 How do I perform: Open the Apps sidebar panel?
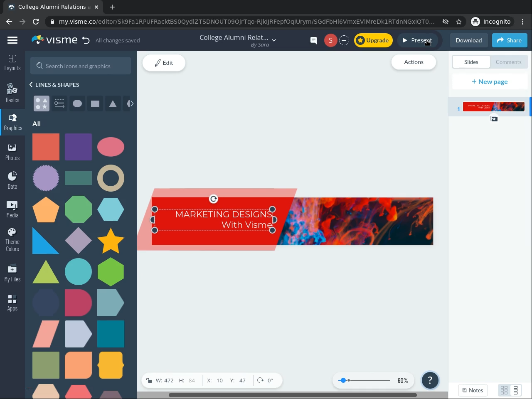(12, 303)
